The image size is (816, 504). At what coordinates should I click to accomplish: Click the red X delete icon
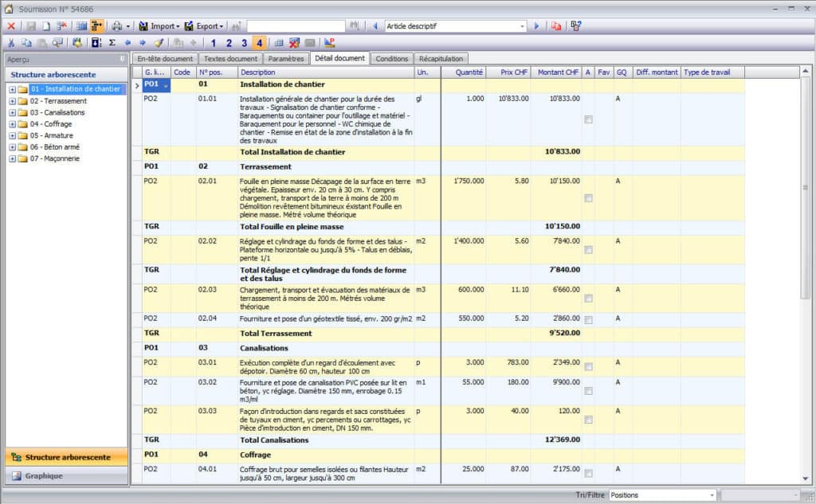[x=11, y=26]
